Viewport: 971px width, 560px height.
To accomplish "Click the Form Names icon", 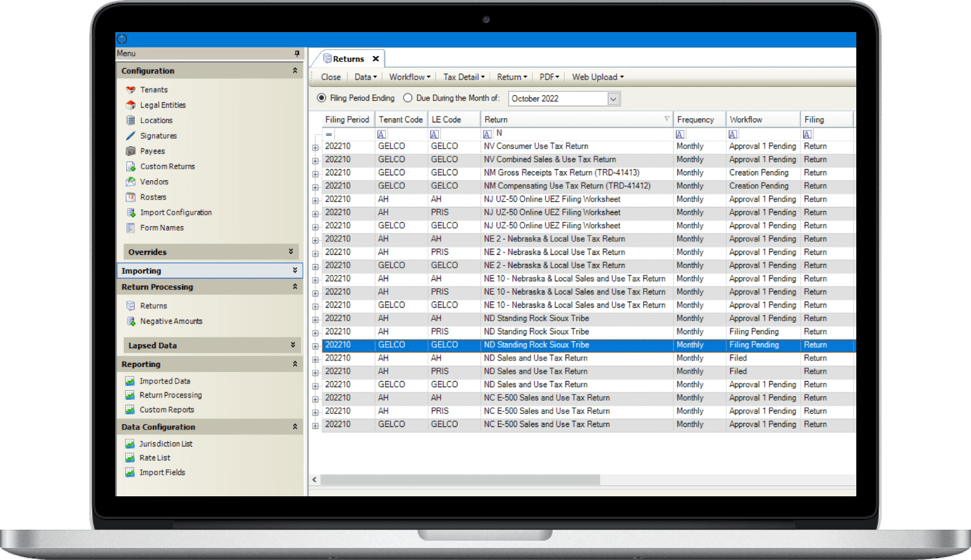I will tap(130, 228).
